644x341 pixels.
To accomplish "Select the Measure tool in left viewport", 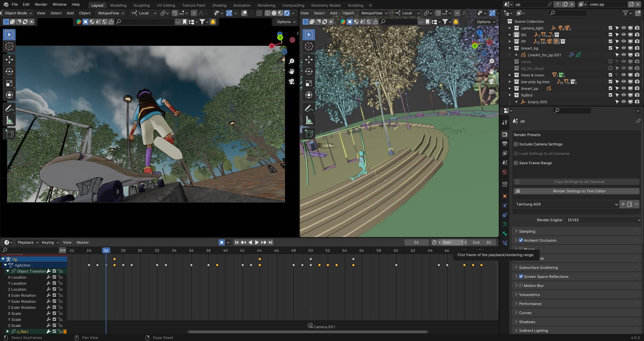I will [x=9, y=121].
